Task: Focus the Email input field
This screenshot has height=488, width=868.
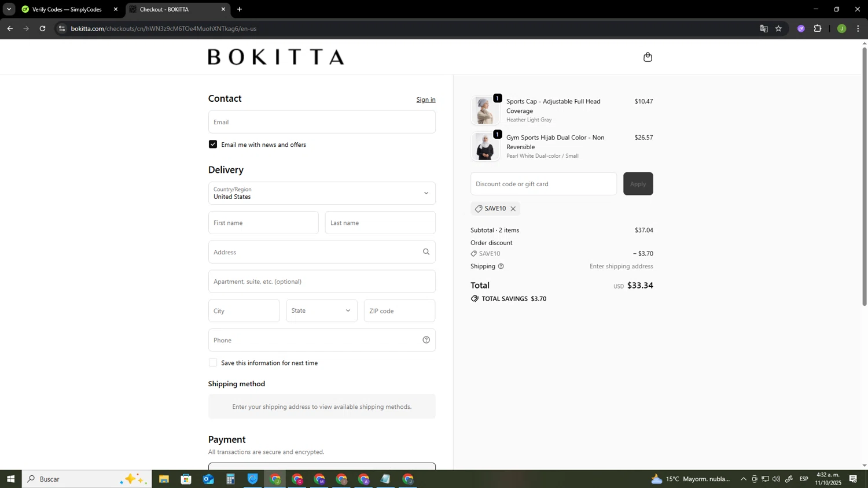Action: [x=322, y=122]
